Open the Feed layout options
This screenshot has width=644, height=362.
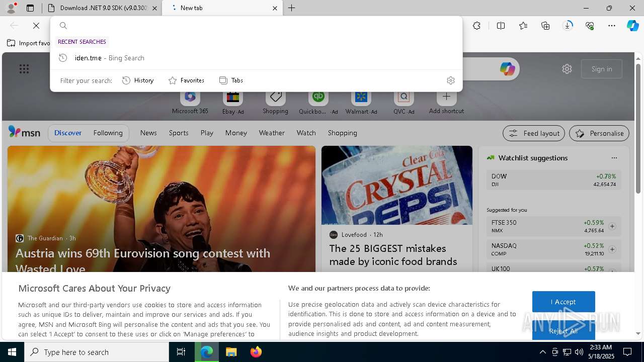pos(534,133)
